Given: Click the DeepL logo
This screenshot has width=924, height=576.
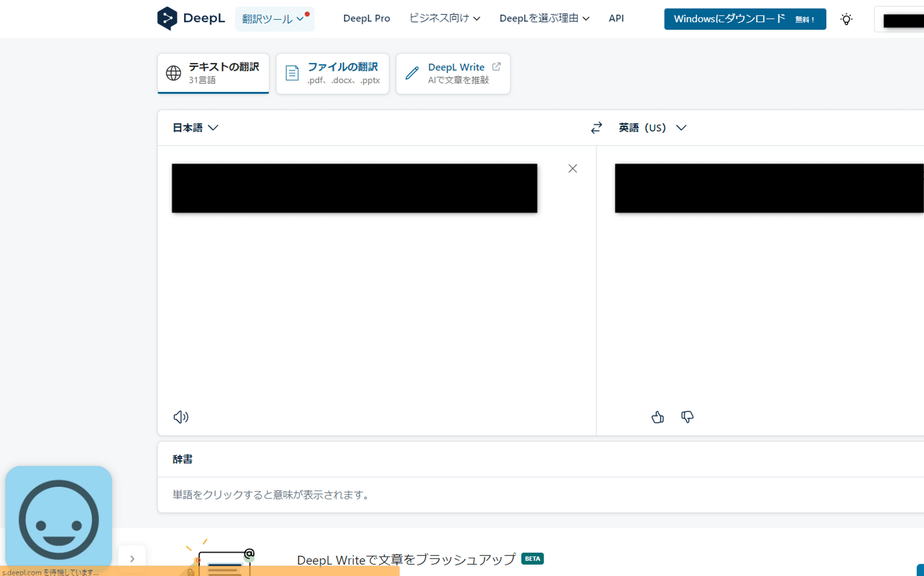Looking at the screenshot, I should (x=191, y=18).
